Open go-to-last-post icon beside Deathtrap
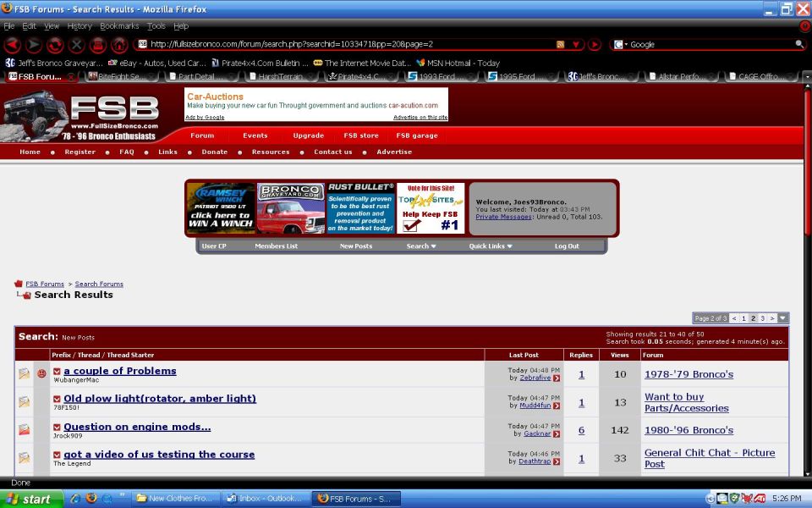The height and width of the screenshot is (508, 812). point(557,461)
